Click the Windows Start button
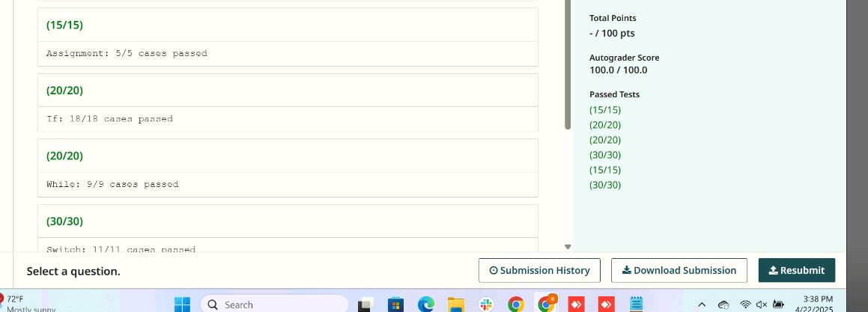Screen dimensions: 868x312 182,305
